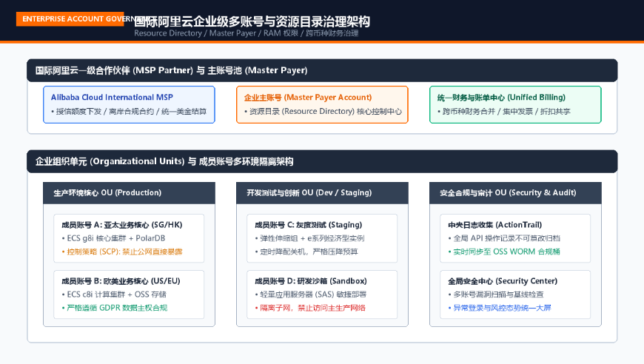Click the Alibaba Cloud International MSP card
This screenshot has height=364, width=644.
coord(129,104)
